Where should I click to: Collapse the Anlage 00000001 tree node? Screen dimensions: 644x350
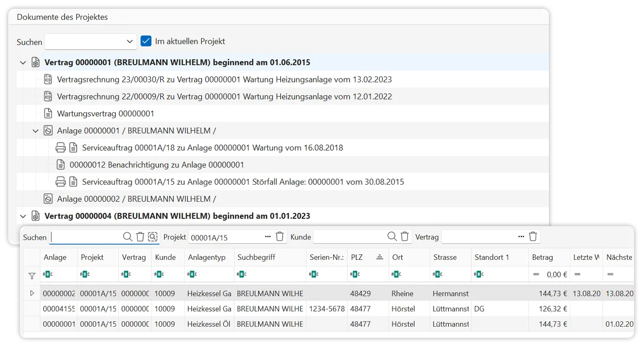(x=35, y=131)
